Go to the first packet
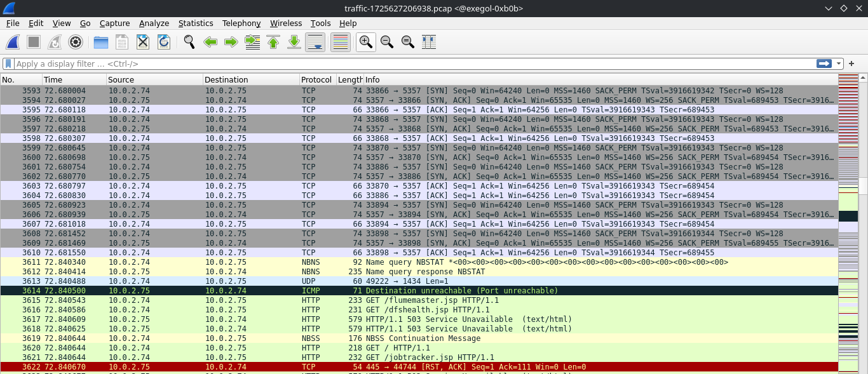The height and width of the screenshot is (374, 868). 273,43
